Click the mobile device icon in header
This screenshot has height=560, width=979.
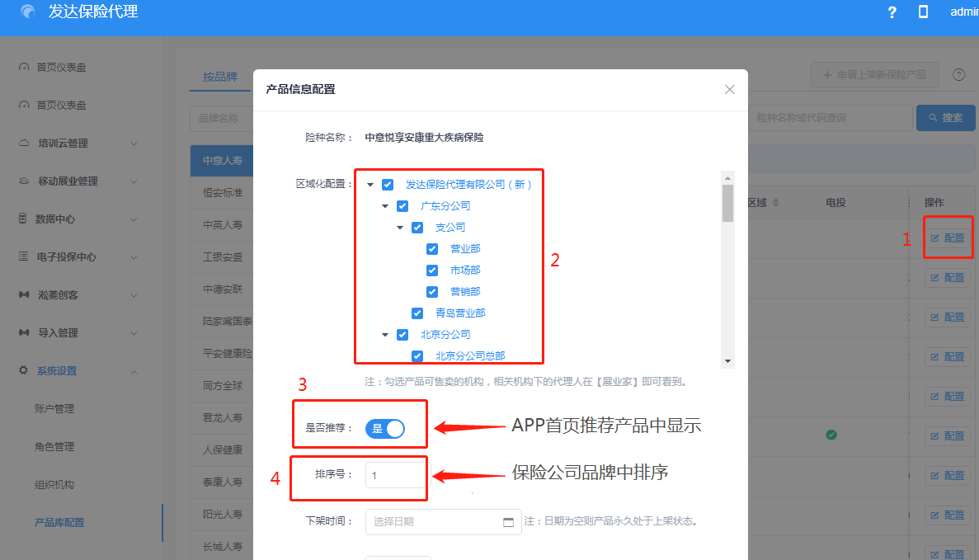923,12
